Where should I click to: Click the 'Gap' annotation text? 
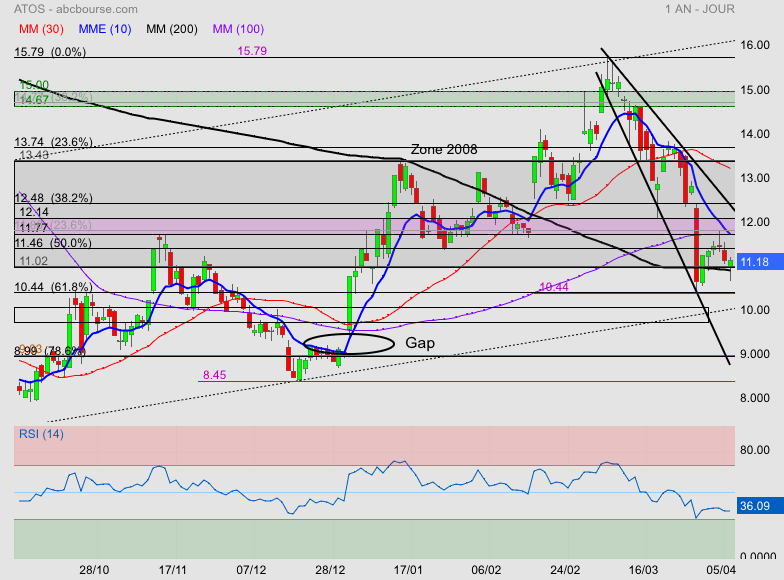pyautogui.click(x=420, y=343)
